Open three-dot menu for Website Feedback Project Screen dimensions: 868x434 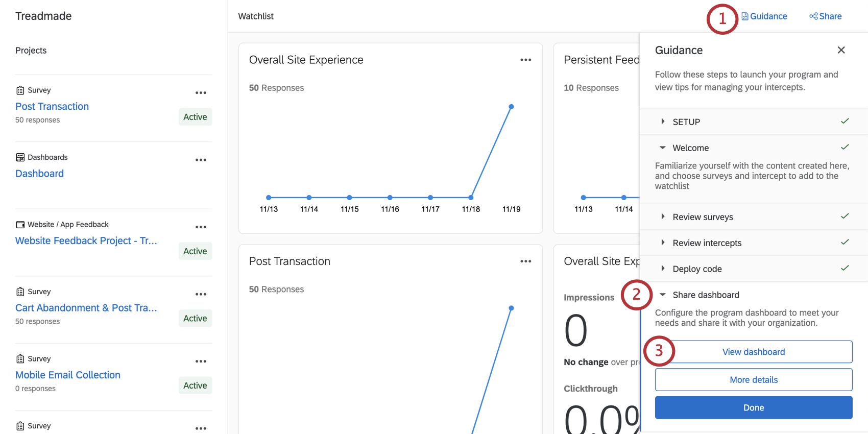pos(201,227)
